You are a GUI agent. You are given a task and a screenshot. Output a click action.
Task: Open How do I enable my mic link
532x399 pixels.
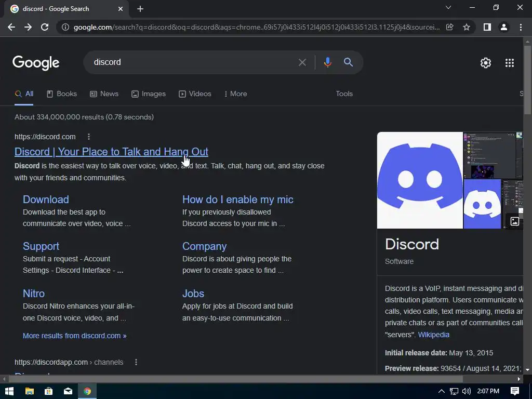tap(238, 199)
